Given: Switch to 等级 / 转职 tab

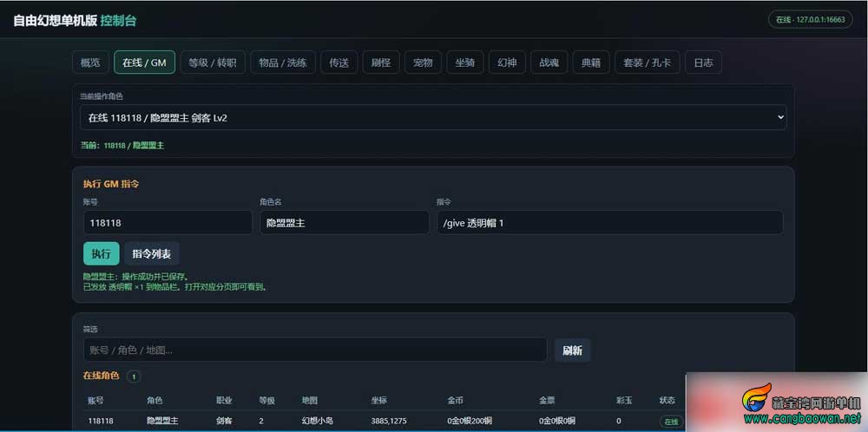Looking at the screenshot, I should point(213,62).
